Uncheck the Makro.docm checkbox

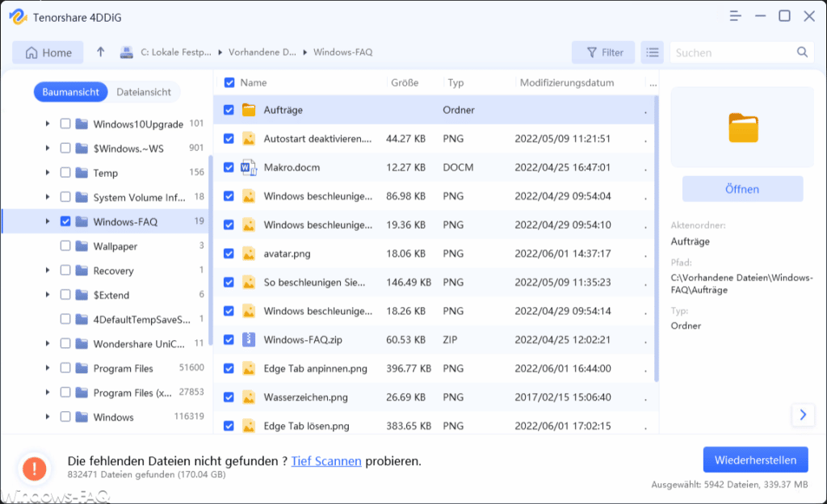229,167
